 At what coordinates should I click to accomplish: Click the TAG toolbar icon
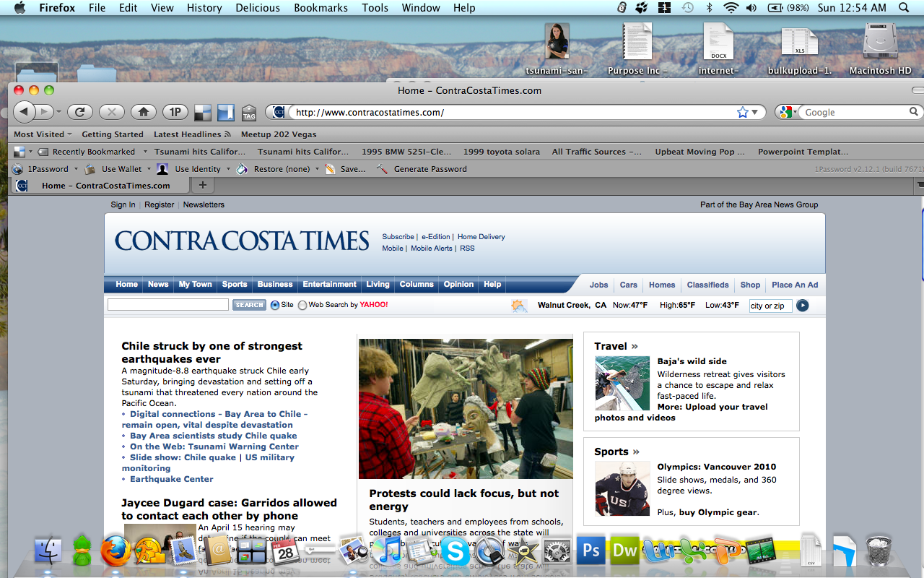click(x=249, y=112)
